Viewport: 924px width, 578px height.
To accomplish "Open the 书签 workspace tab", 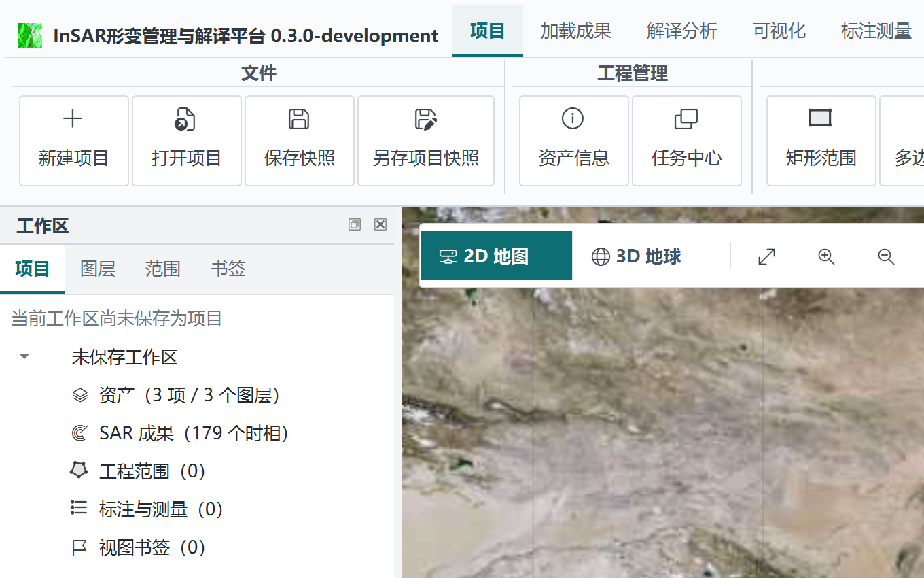I will coord(228,269).
